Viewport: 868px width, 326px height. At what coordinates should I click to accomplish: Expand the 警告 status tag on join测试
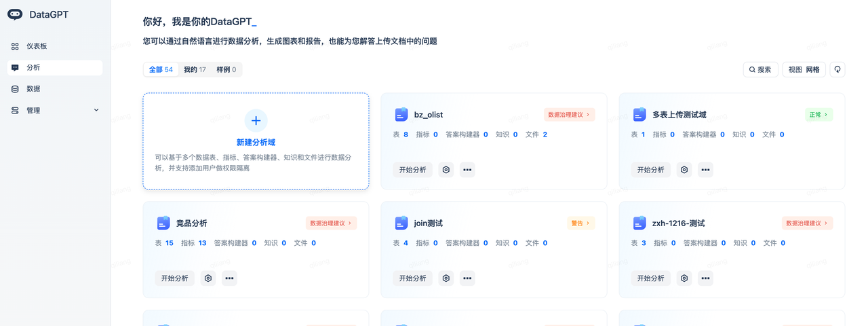tap(580, 223)
